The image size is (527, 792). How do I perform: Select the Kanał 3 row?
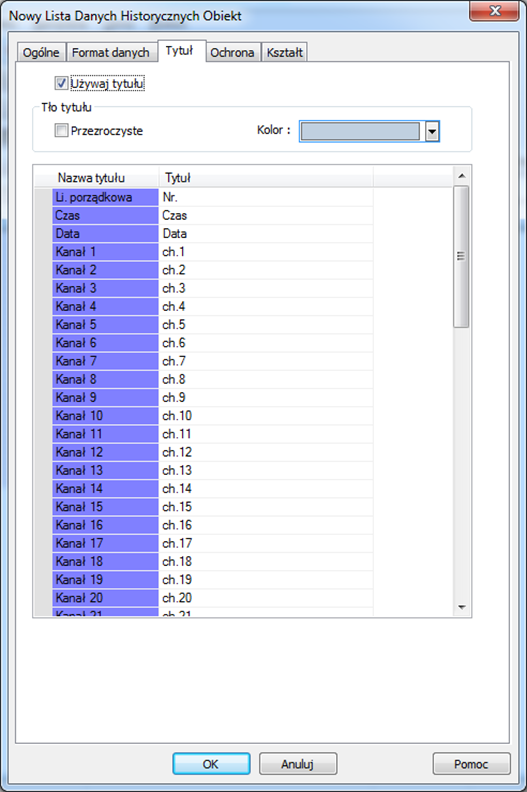pos(105,288)
